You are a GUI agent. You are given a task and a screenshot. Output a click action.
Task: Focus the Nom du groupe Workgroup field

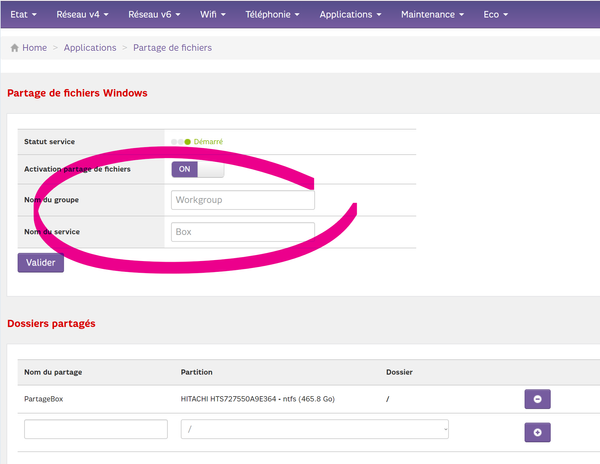[242, 200]
